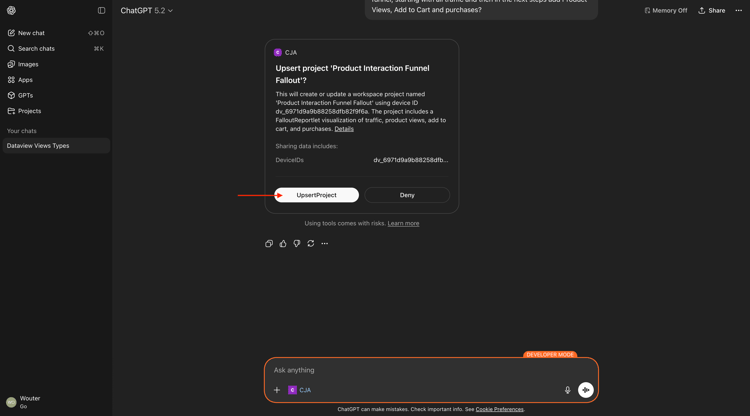The width and height of the screenshot is (750, 416).
Task: Click the card title 'Upsert project' heading
Action: [353, 74]
